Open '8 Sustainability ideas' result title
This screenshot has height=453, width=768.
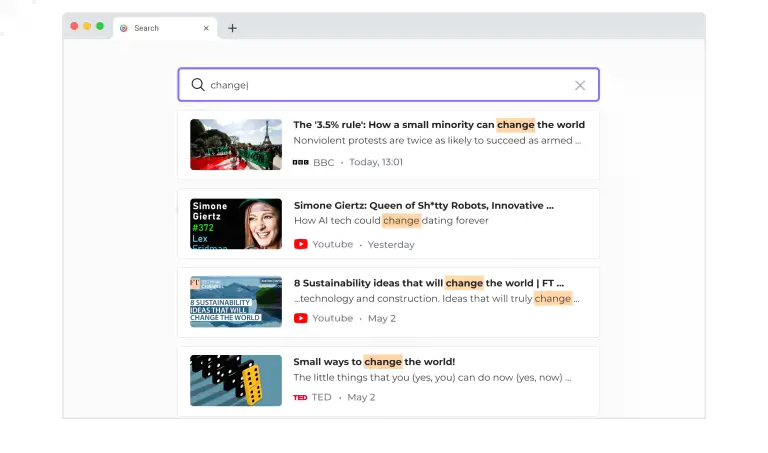(x=428, y=283)
